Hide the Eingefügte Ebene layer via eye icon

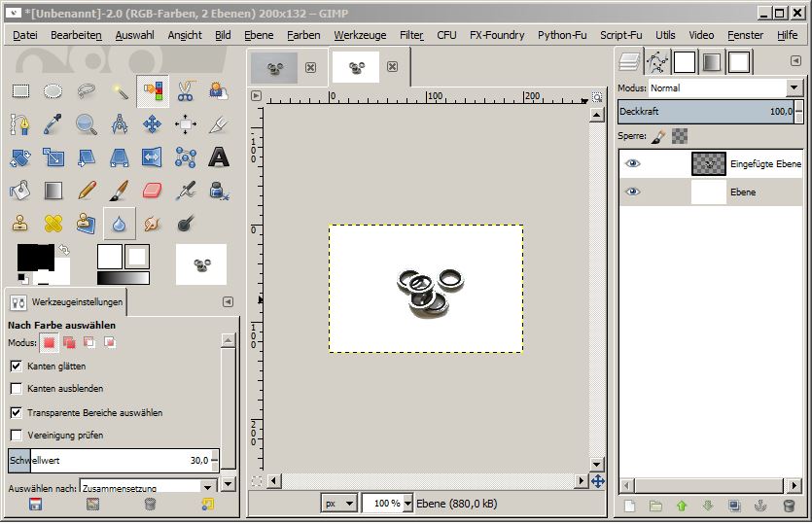633,163
